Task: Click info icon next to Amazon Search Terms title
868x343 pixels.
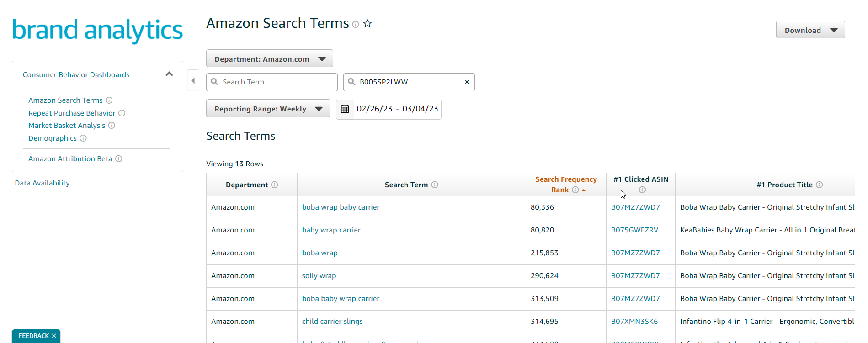Action: pos(356,25)
